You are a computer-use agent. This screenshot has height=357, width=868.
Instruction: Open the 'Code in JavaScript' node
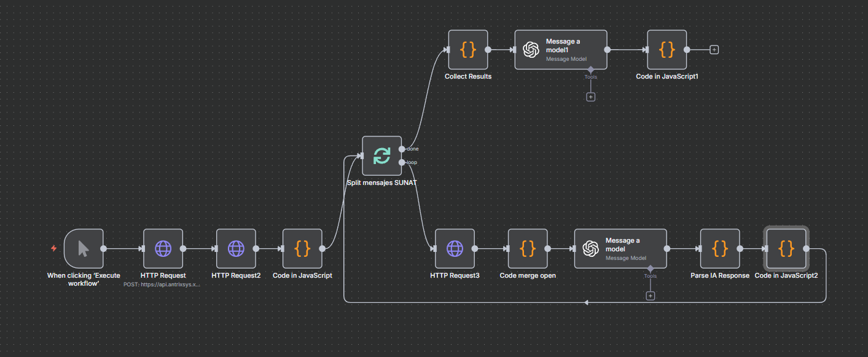pyautogui.click(x=302, y=249)
